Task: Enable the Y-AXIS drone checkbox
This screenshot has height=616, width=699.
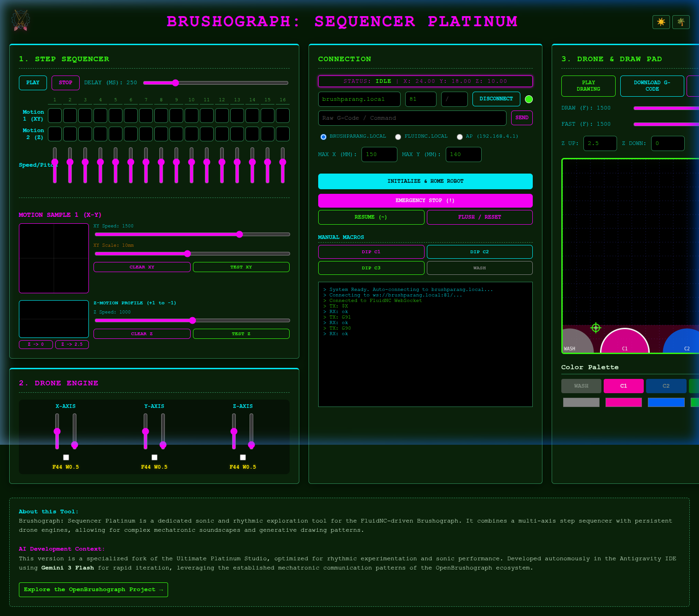Action: click(x=154, y=457)
